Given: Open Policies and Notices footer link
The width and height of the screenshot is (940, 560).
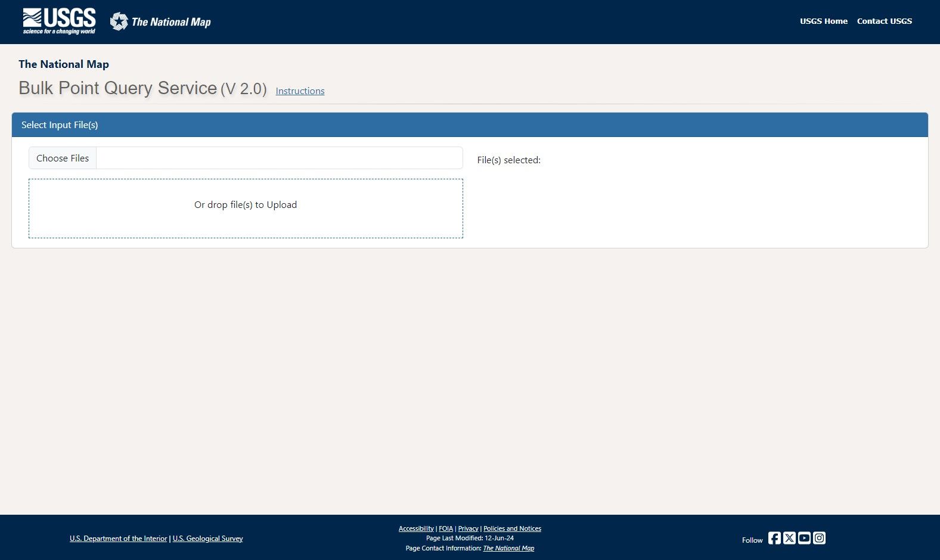Looking at the screenshot, I should [x=512, y=528].
